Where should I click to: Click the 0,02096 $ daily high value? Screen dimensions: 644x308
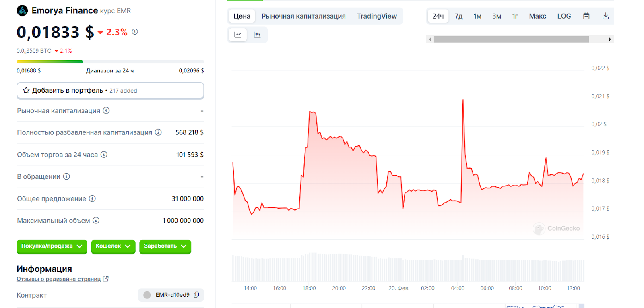tap(191, 70)
